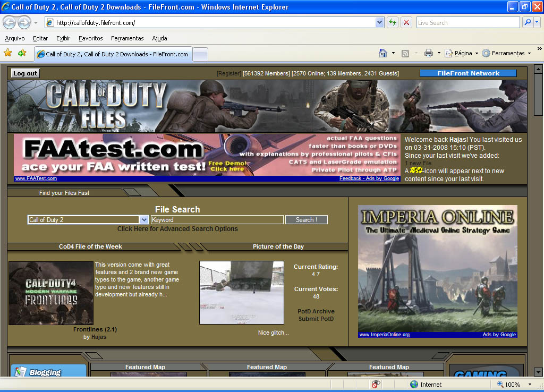The width and height of the screenshot is (544, 392).
Task: Click Feedback - Ads by Google link
Action: point(369,178)
